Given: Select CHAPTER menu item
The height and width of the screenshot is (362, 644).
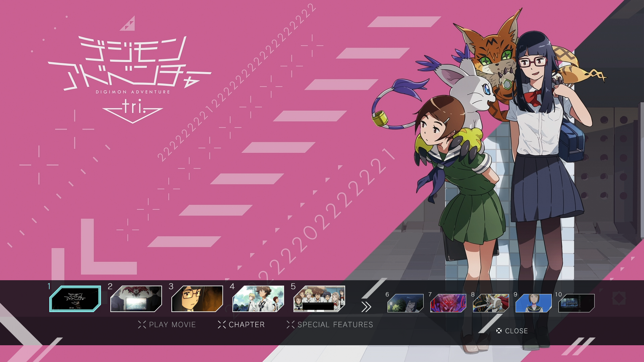Looking at the screenshot, I should pos(241,324).
